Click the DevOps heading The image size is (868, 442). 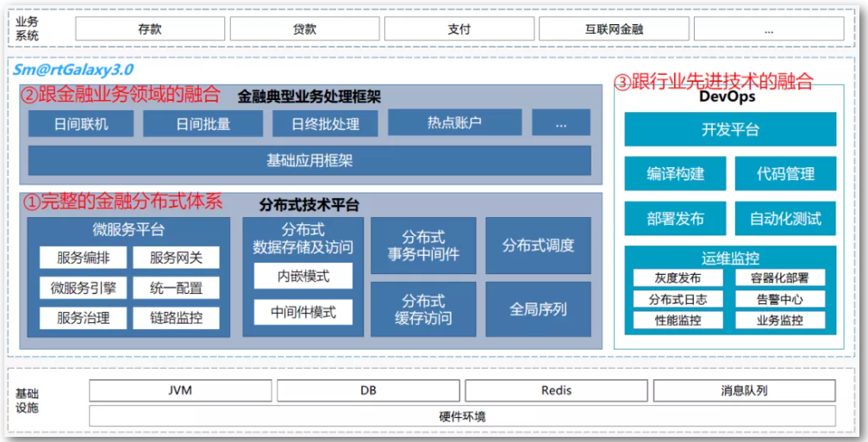tap(727, 96)
